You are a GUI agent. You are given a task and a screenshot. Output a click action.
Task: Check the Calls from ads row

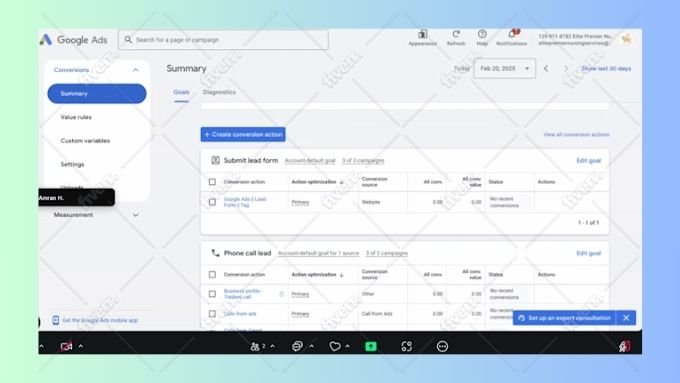tap(212, 314)
